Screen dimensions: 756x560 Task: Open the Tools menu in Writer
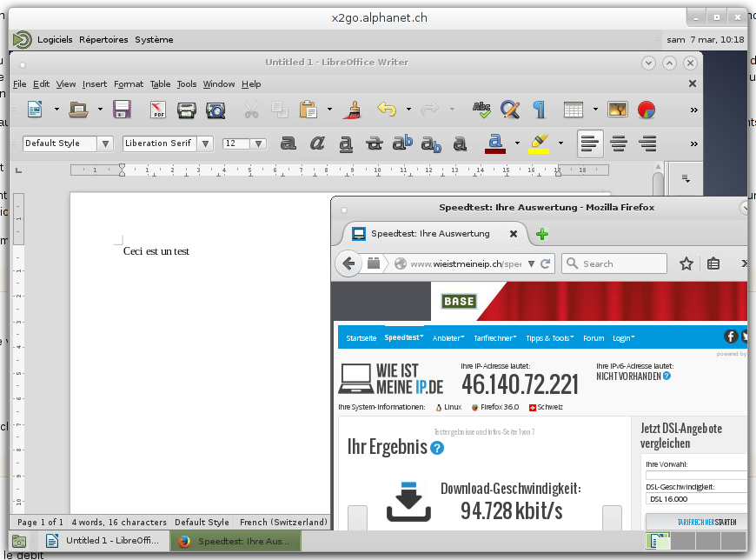[x=187, y=84]
